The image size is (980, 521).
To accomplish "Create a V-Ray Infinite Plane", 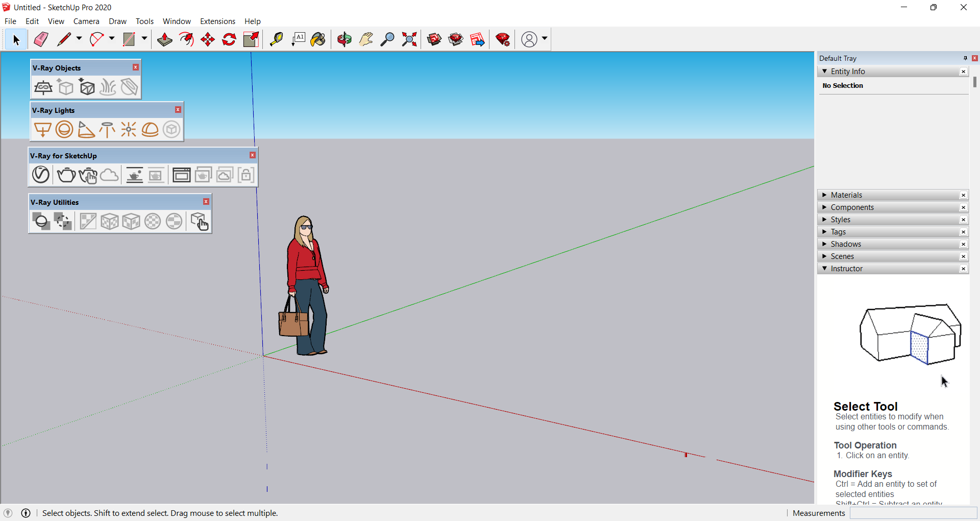I will click(x=43, y=87).
